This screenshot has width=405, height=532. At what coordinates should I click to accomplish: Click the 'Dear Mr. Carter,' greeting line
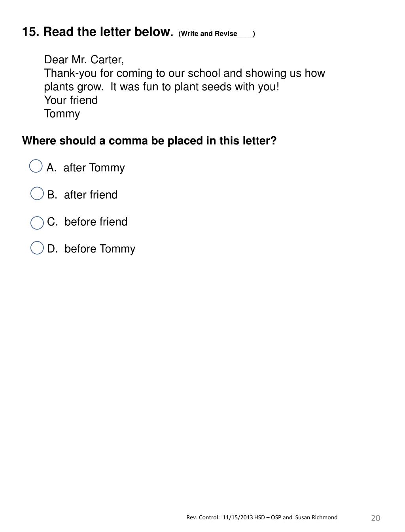point(84,60)
